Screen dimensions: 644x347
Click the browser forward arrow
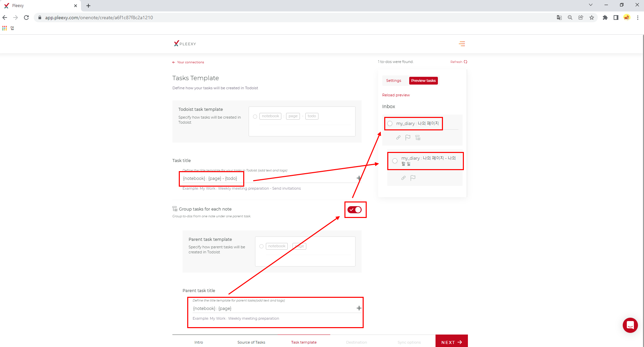point(16,18)
